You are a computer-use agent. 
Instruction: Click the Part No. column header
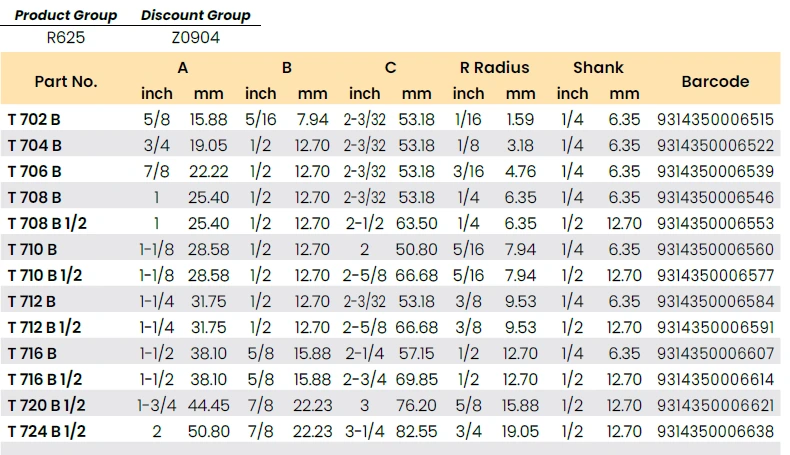click(66, 81)
